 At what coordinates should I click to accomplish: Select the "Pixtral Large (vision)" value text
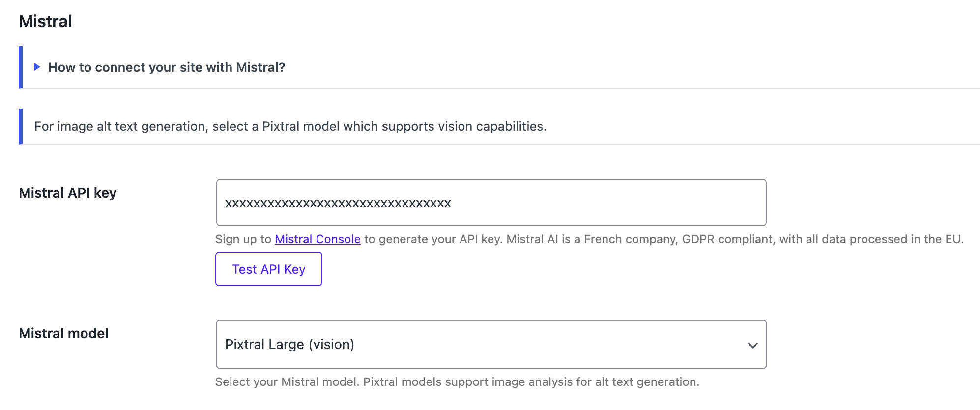click(289, 344)
